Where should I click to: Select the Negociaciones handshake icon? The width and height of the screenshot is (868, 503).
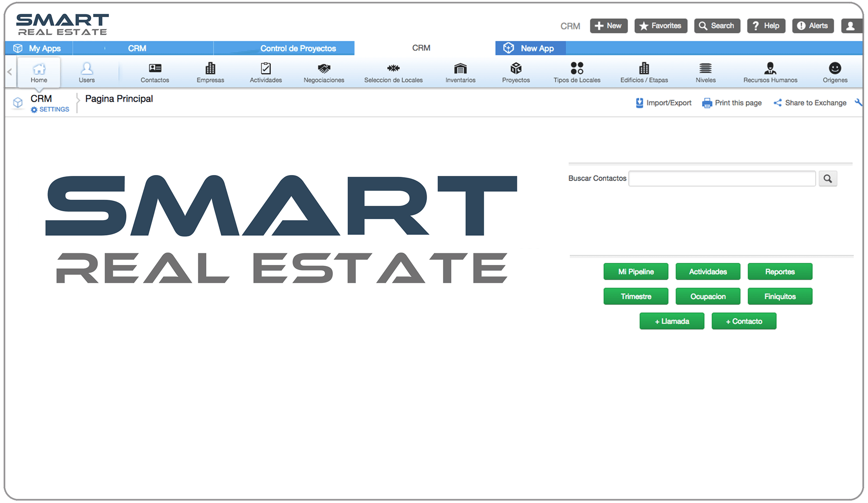[x=323, y=72]
